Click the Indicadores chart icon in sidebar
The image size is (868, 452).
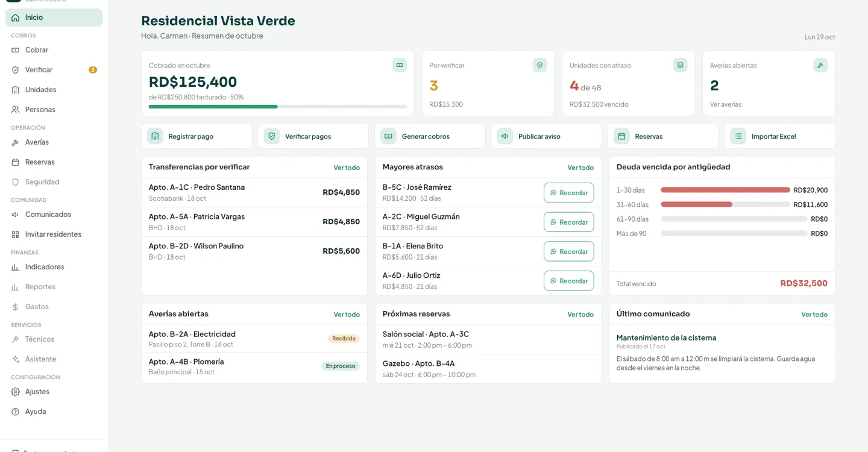(16, 267)
